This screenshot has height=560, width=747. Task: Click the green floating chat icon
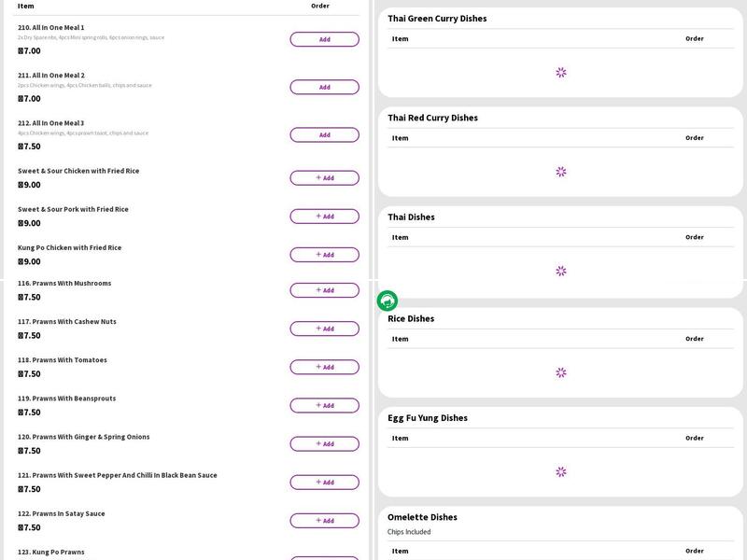388,301
